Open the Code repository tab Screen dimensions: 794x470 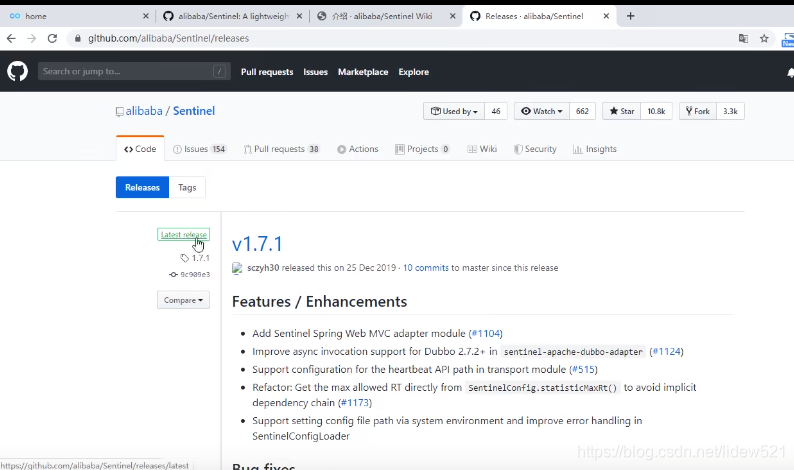click(140, 149)
